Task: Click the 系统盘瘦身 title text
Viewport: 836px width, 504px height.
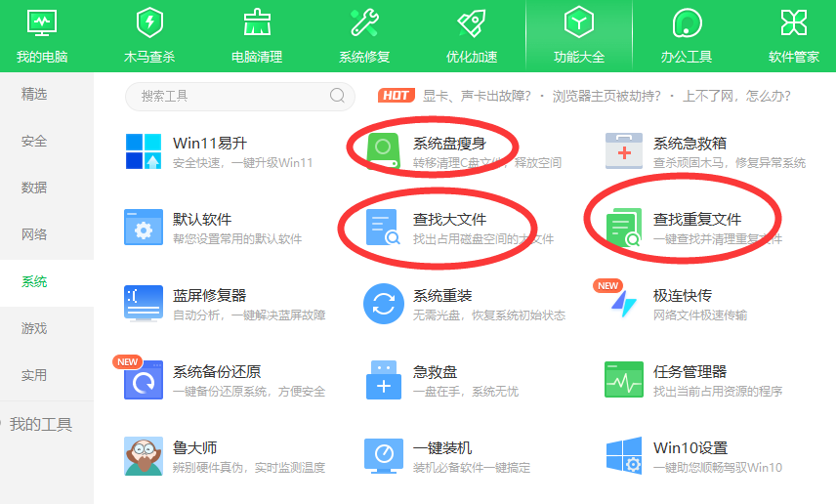Action: tap(449, 144)
